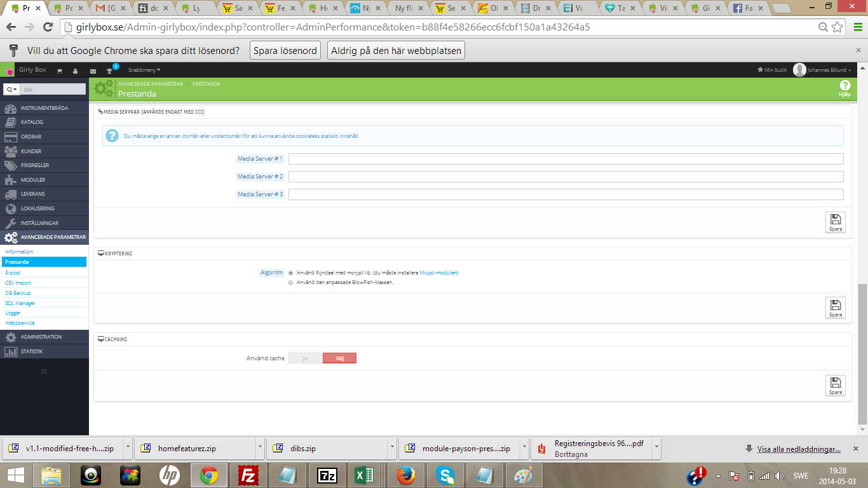Open Firefox from the taskbar
This screenshot has height=488, width=868.
405,475
